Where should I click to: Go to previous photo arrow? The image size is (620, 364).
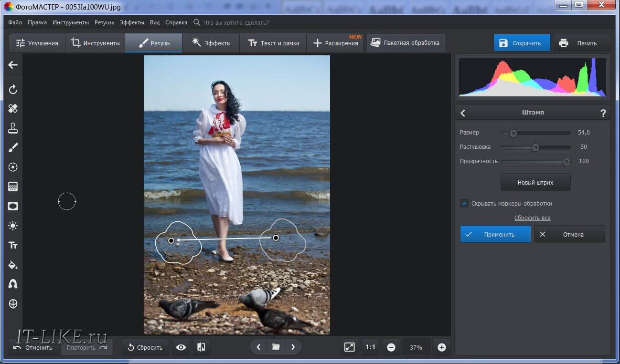pyautogui.click(x=258, y=347)
